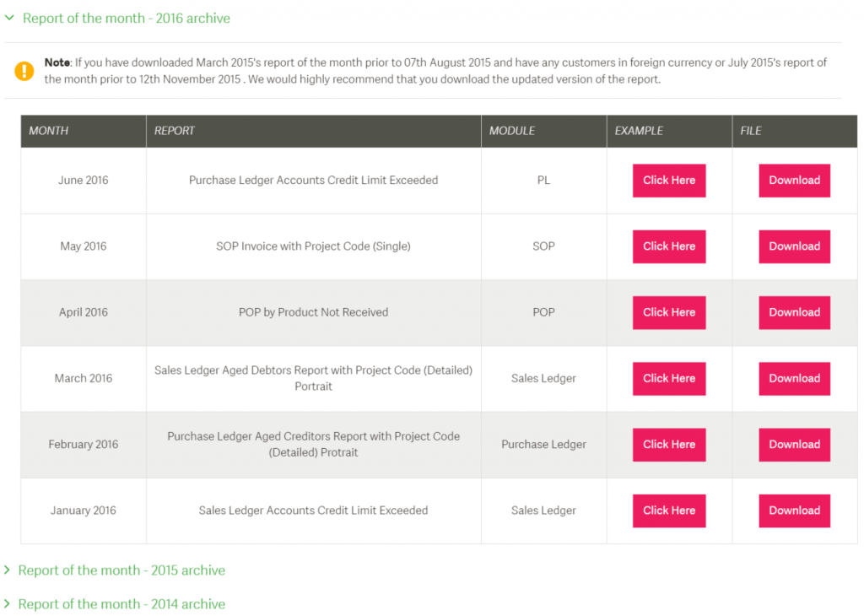Download the May 2016 SOP Invoice report

pos(794,246)
